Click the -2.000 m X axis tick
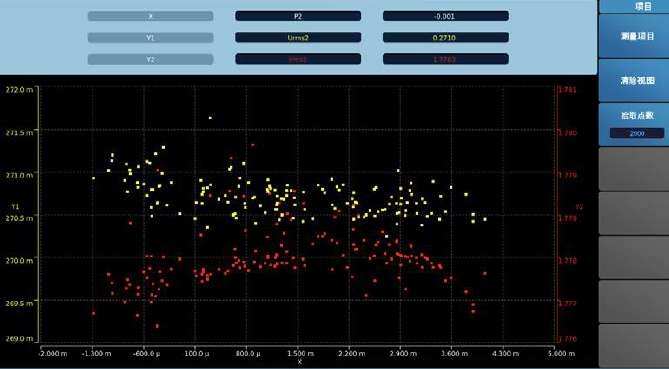Image resolution: width=669 pixels, height=369 pixels. (x=53, y=353)
